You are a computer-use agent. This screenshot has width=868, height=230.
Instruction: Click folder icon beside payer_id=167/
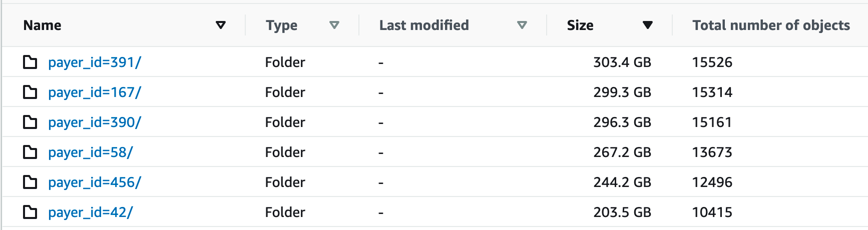(x=30, y=92)
